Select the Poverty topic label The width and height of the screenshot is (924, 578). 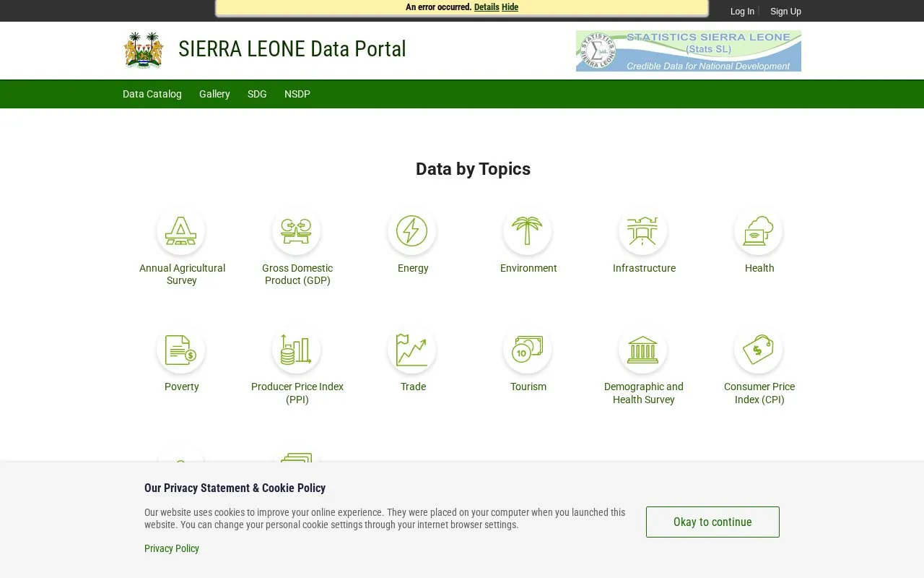tap(182, 387)
